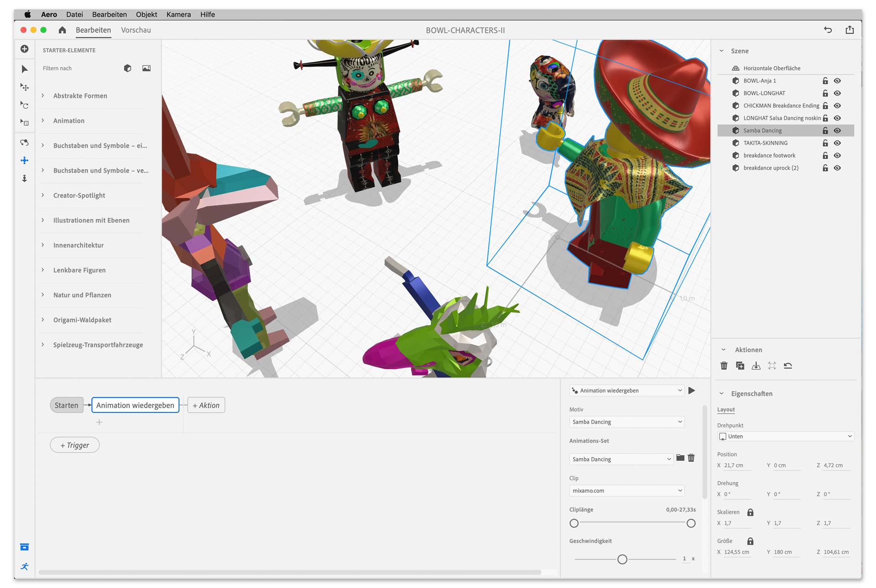Toggle the Größe proportion lock

click(x=751, y=541)
